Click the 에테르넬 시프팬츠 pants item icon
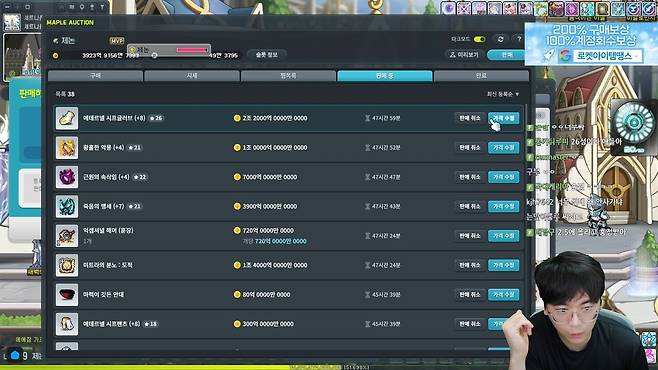Screen dimensions: 658x370 pyautogui.click(x=67, y=323)
